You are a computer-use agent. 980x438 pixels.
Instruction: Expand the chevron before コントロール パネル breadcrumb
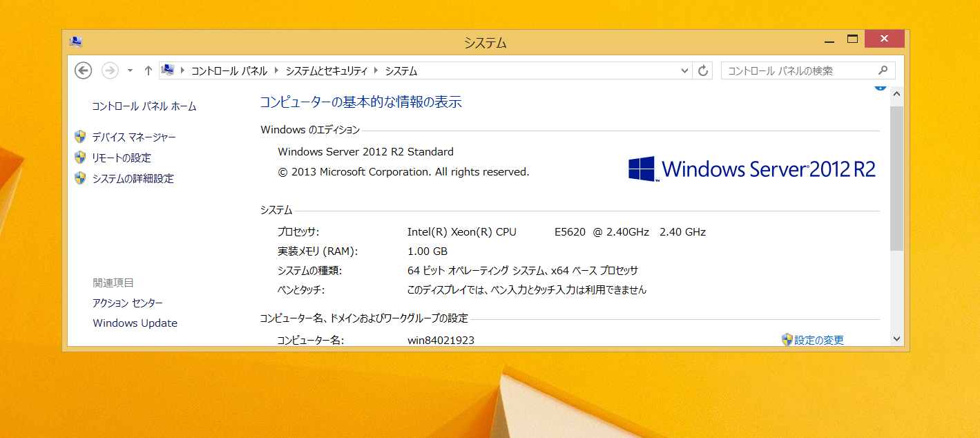[x=183, y=70]
